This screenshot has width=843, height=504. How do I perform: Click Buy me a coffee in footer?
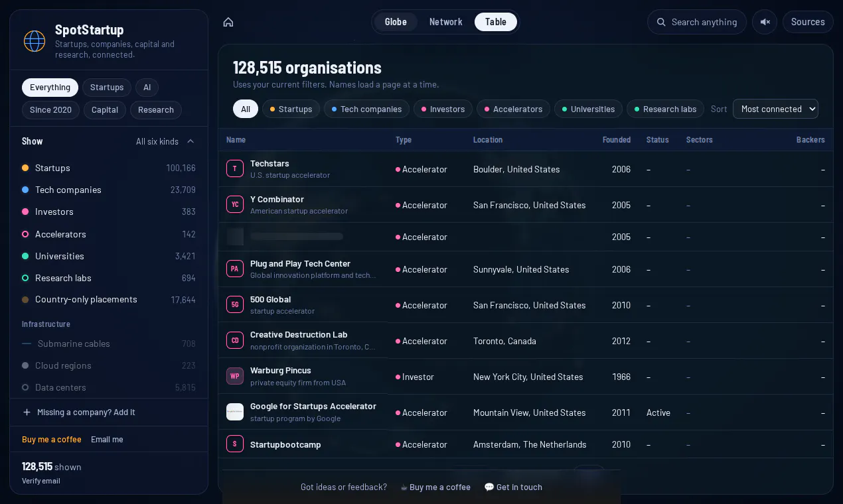[x=435, y=487]
